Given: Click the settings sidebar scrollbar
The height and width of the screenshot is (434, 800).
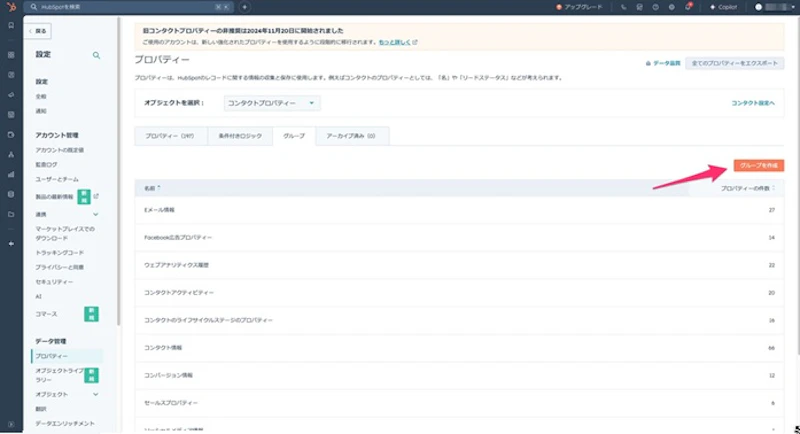Looking at the screenshot, I should 119,171.
